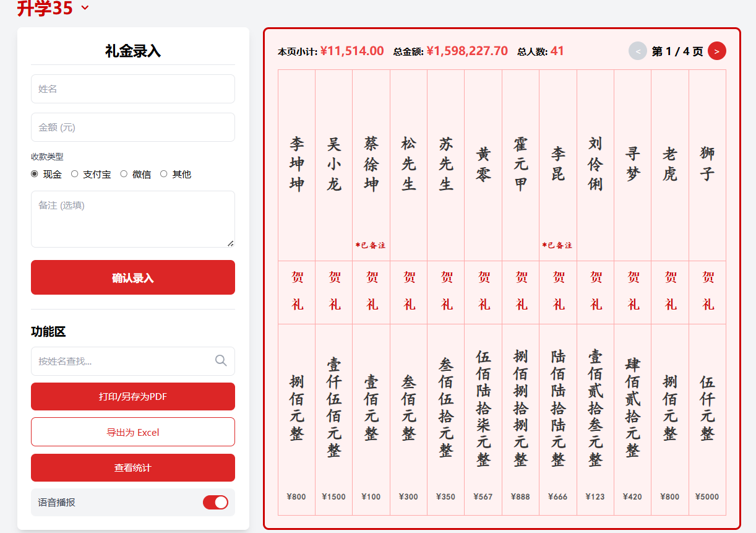Click the 已备注 note label under 李昆

(x=557, y=245)
